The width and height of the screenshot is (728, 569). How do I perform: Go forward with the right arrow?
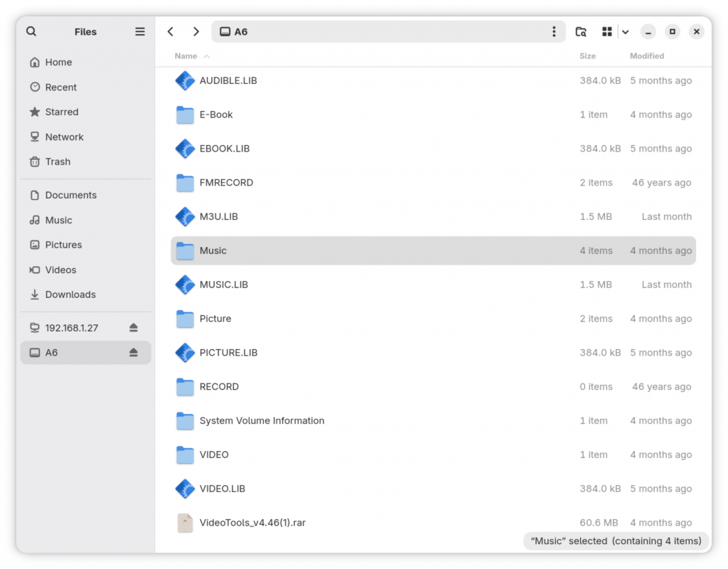tap(196, 31)
